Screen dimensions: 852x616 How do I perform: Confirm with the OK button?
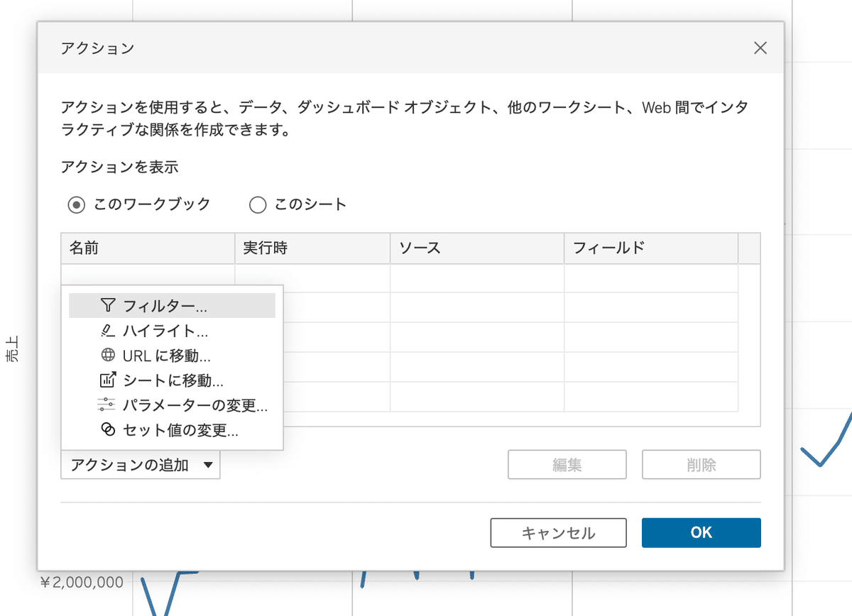coord(701,533)
